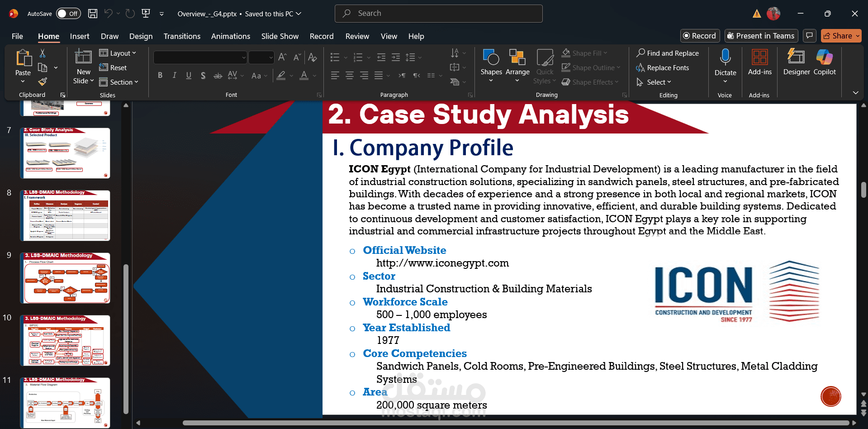
Task: Toggle Underline formatting
Action: [x=189, y=76]
